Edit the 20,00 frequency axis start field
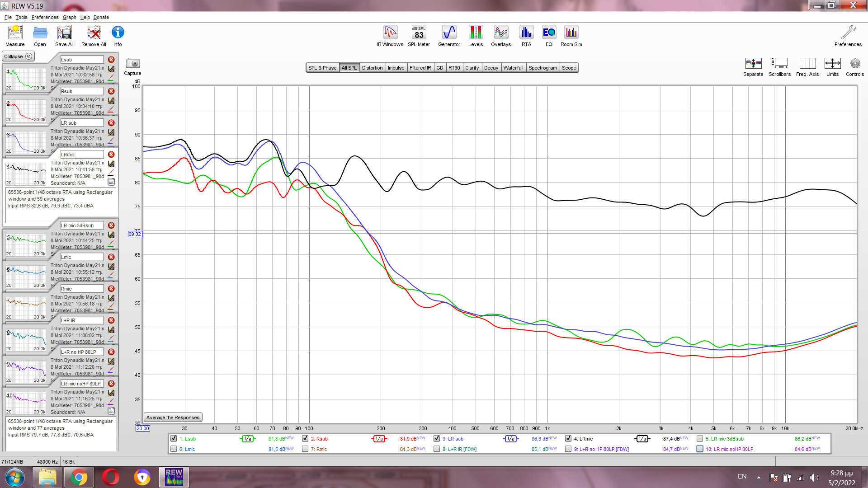This screenshot has width=868, height=488. [x=143, y=428]
